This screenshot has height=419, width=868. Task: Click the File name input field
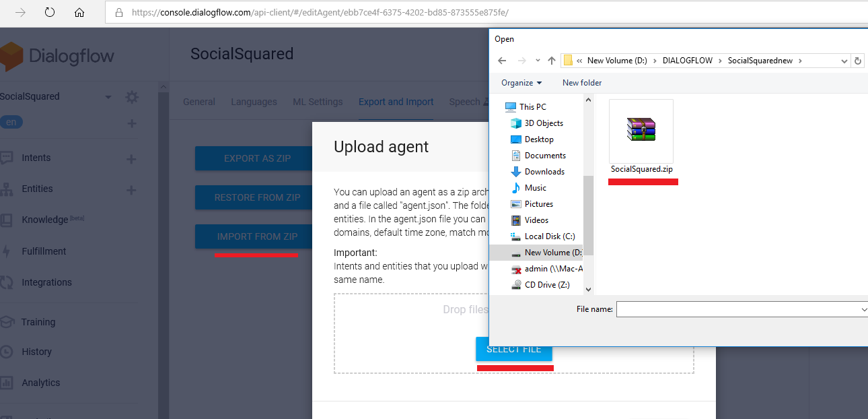pyautogui.click(x=740, y=309)
